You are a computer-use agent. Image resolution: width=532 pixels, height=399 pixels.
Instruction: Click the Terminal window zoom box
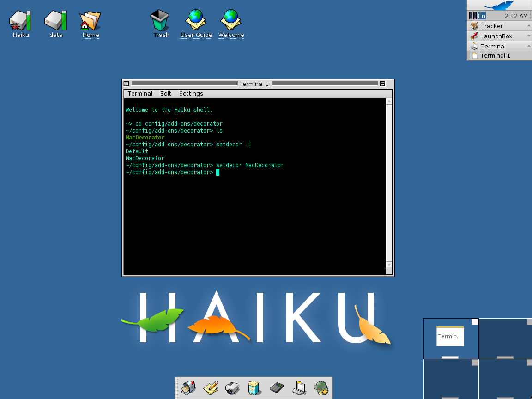point(382,84)
